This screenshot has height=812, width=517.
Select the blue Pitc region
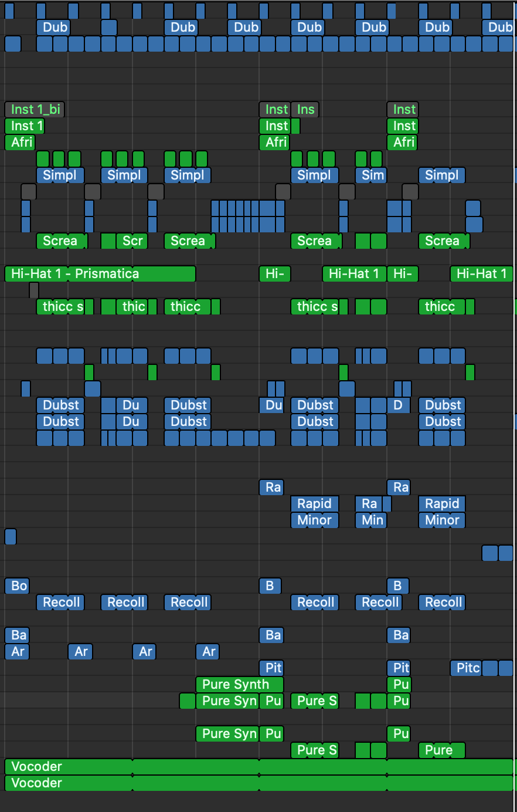pos(467,668)
